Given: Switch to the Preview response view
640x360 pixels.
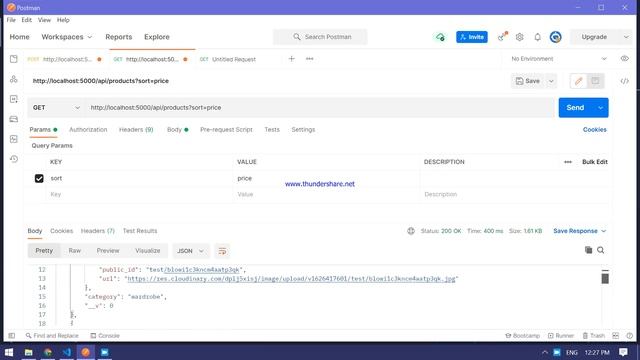Looking at the screenshot, I should click(108, 251).
